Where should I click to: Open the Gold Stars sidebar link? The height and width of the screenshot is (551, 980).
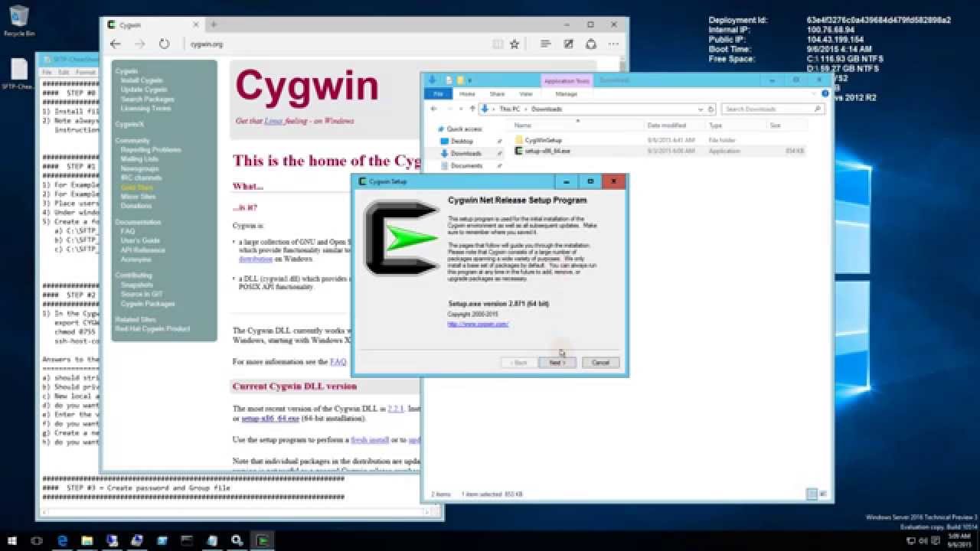pos(136,187)
